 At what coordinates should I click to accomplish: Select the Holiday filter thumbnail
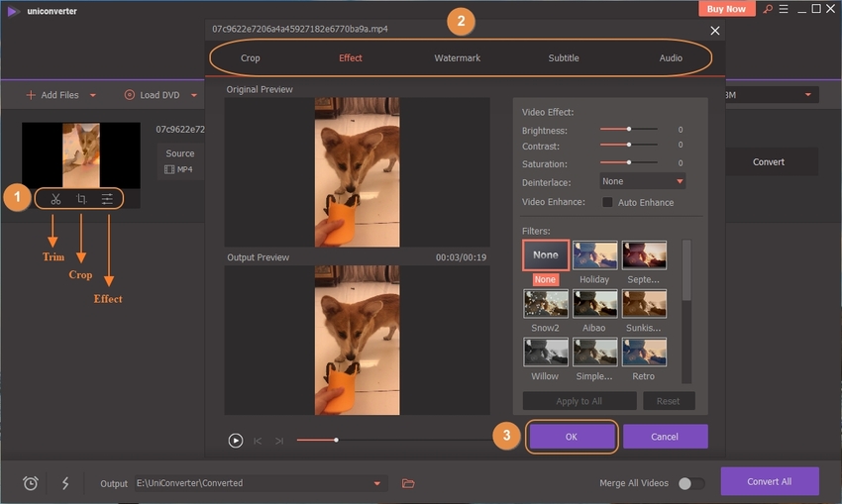pyautogui.click(x=594, y=255)
